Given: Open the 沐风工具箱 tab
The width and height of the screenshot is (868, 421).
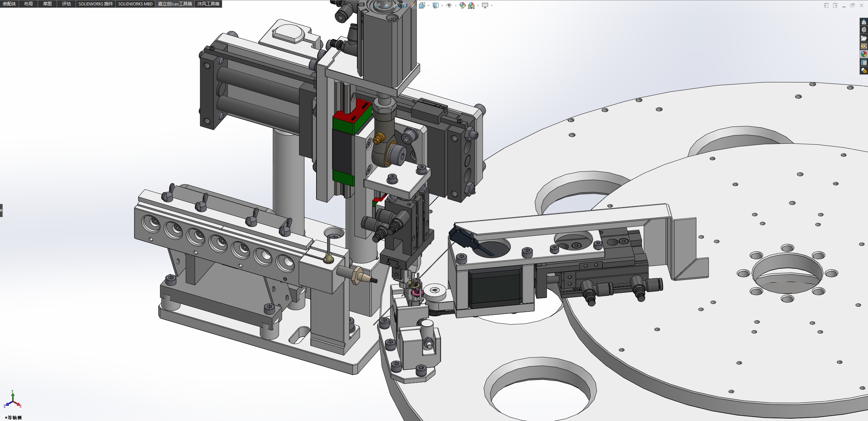Looking at the screenshot, I should point(208,4).
